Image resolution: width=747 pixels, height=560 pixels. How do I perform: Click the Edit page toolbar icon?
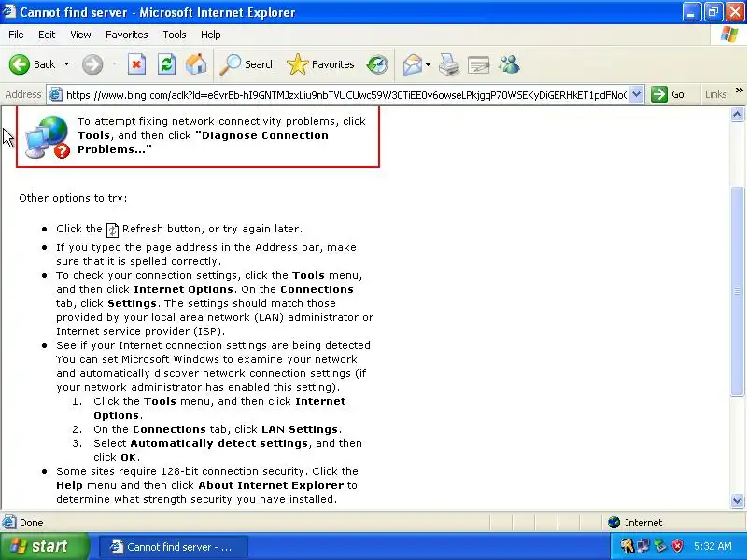point(479,64)
